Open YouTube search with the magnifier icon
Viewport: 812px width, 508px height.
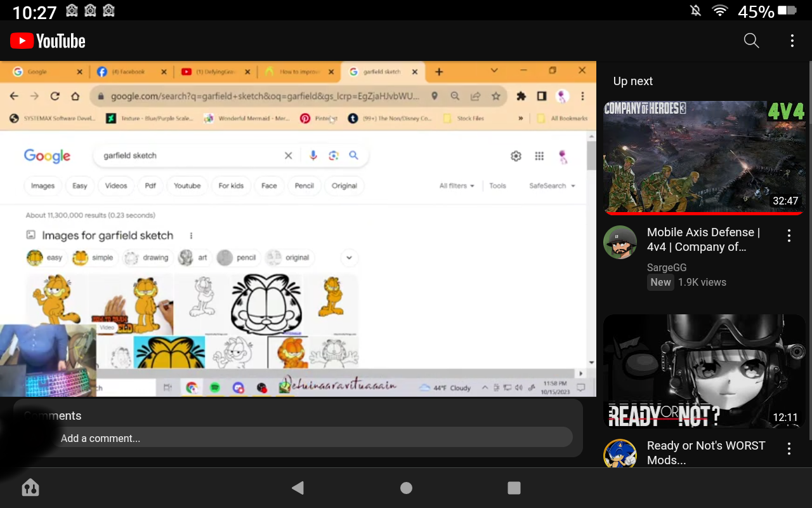coord(751,41)
